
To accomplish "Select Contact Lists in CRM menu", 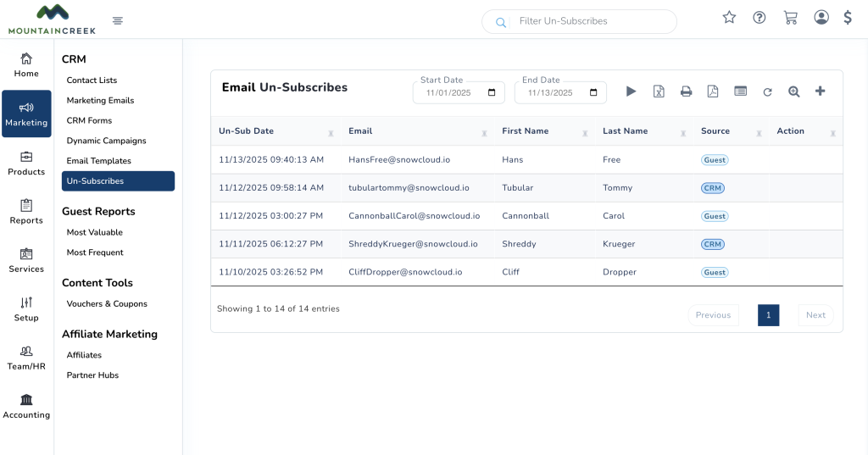I will coord(92,80).
